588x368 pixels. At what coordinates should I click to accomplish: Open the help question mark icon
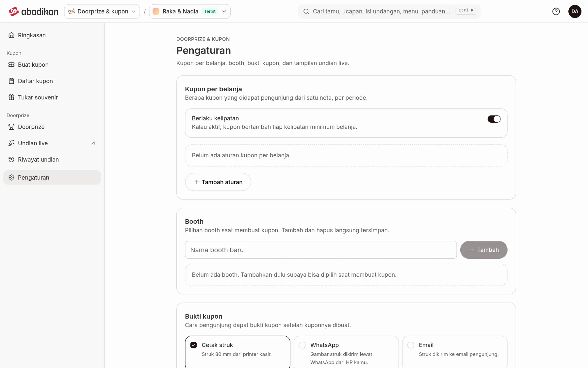(x=556, y=11)
